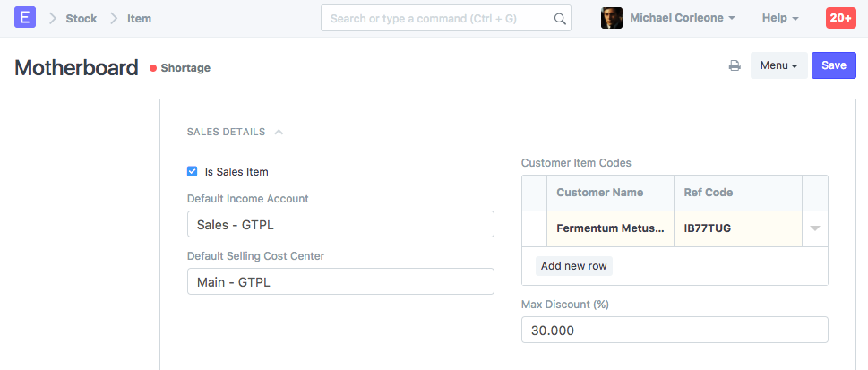Click Add new row button

pos(574,266)
